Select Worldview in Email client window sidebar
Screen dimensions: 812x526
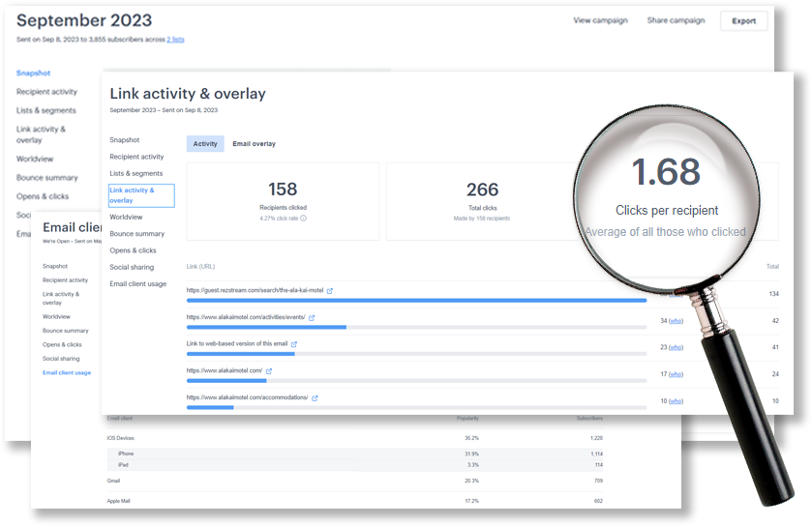point(56,316)
